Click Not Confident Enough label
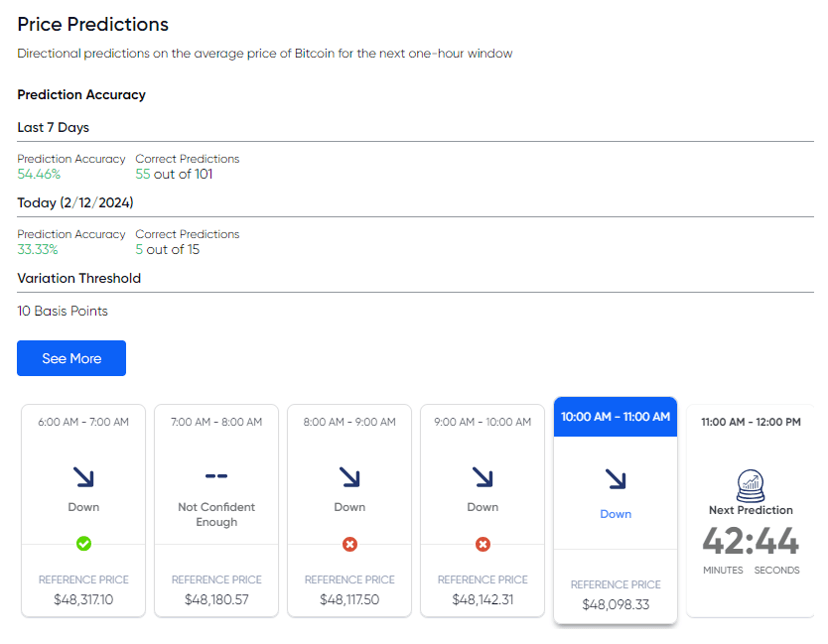828x644 pixels. coord(216,514)
